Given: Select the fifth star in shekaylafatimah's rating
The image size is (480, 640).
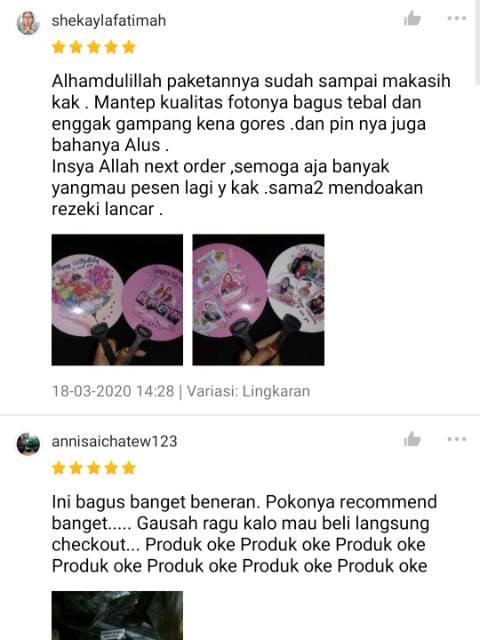Looking at the screenshot, I should [129, 47].
